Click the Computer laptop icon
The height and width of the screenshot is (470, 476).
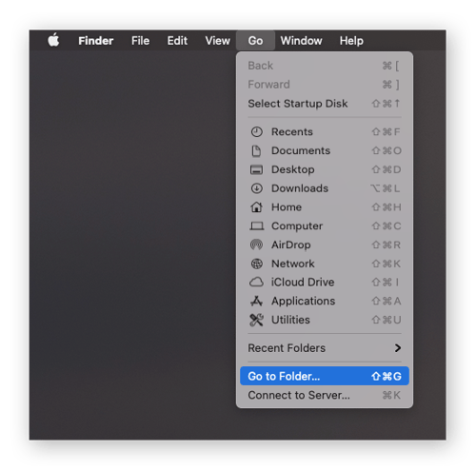coord(256,226)
